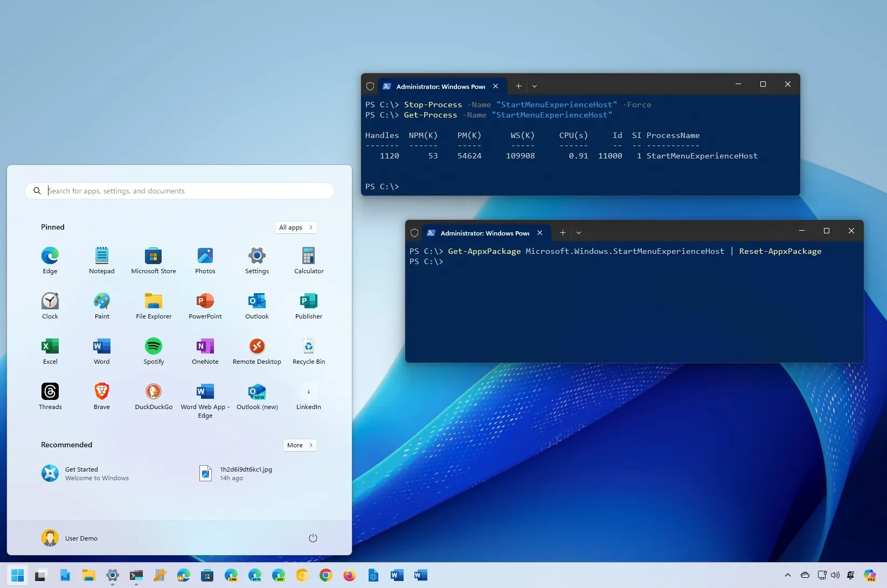
Task: Open Task View on the taskbar
Action: [x=41, y=576]
